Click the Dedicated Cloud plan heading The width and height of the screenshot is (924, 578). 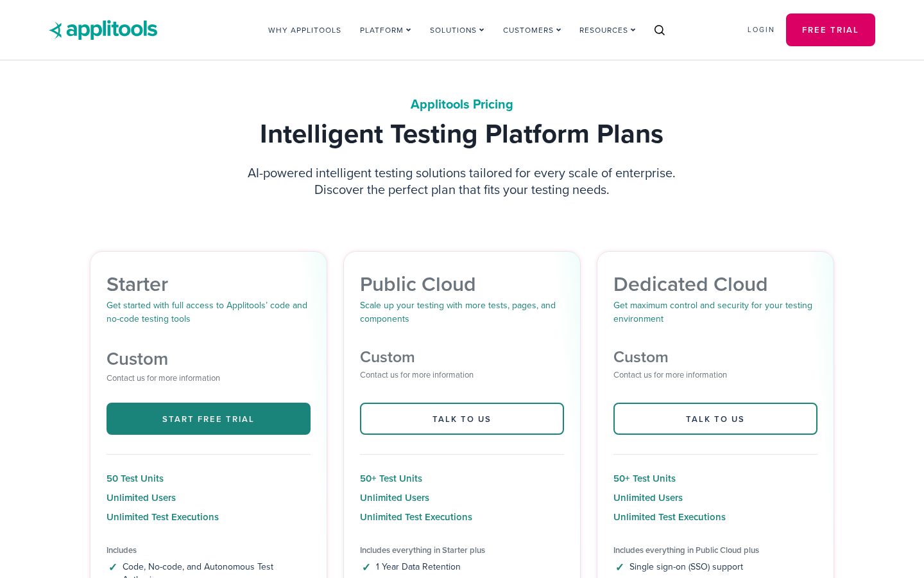[690, 284]
